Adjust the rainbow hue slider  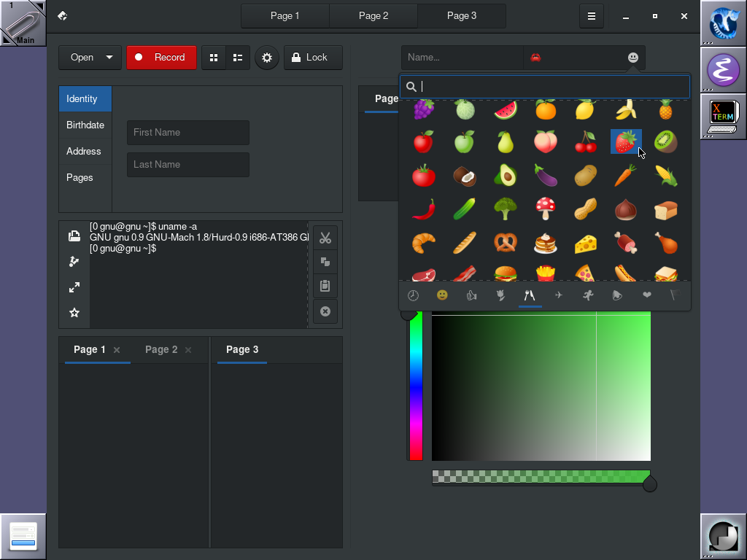click(417, 386)
